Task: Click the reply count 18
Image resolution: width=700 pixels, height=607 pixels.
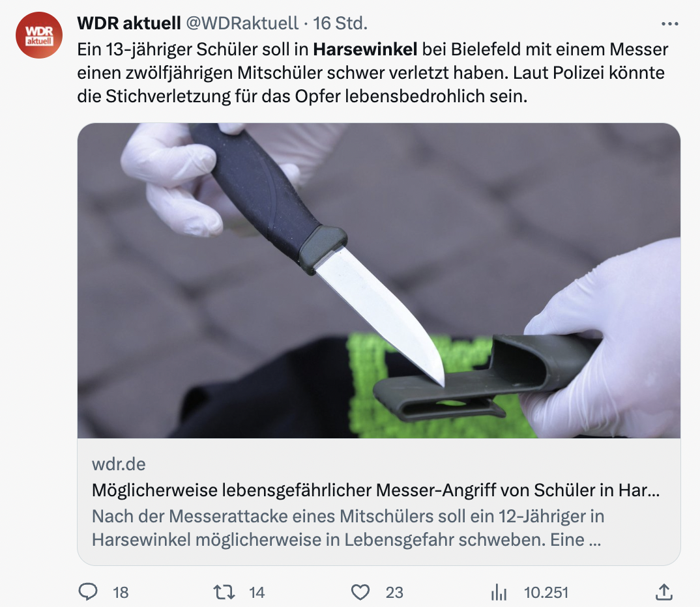Action: point(121,593)
